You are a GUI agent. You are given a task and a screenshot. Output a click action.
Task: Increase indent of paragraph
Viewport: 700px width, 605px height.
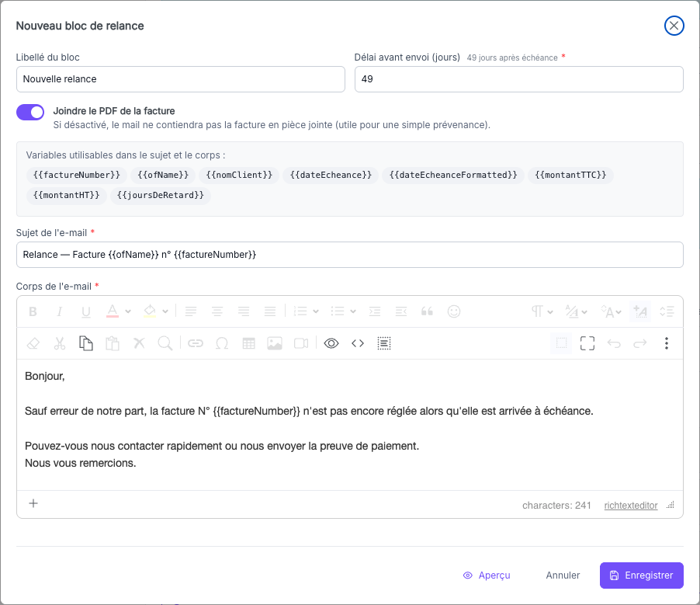point(375,311)
